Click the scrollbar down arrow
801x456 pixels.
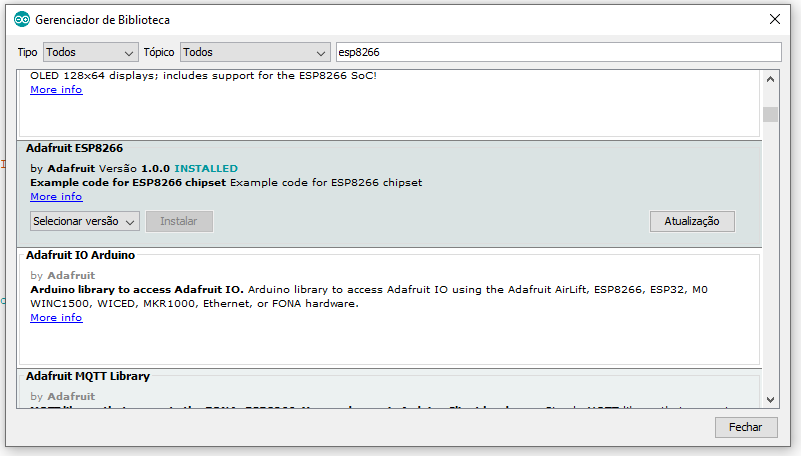pos(770,400)
